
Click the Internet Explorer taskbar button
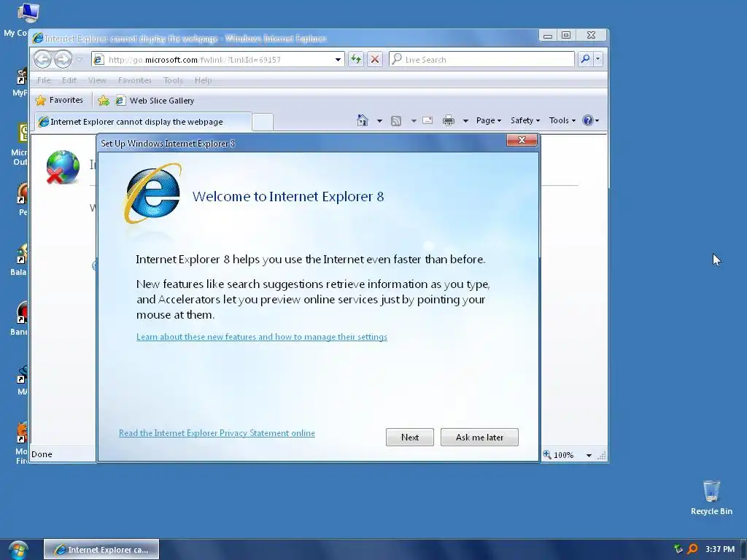(x=101, y=550)
